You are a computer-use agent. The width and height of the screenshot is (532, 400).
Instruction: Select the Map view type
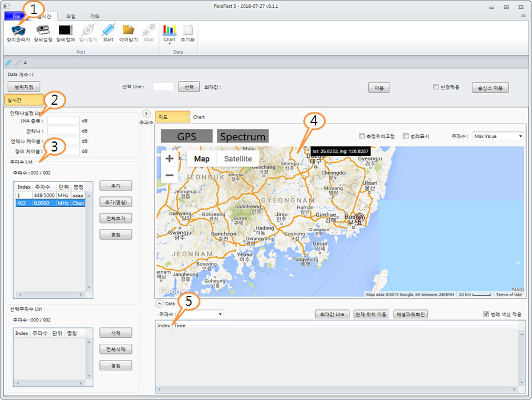tap(202, 159)
